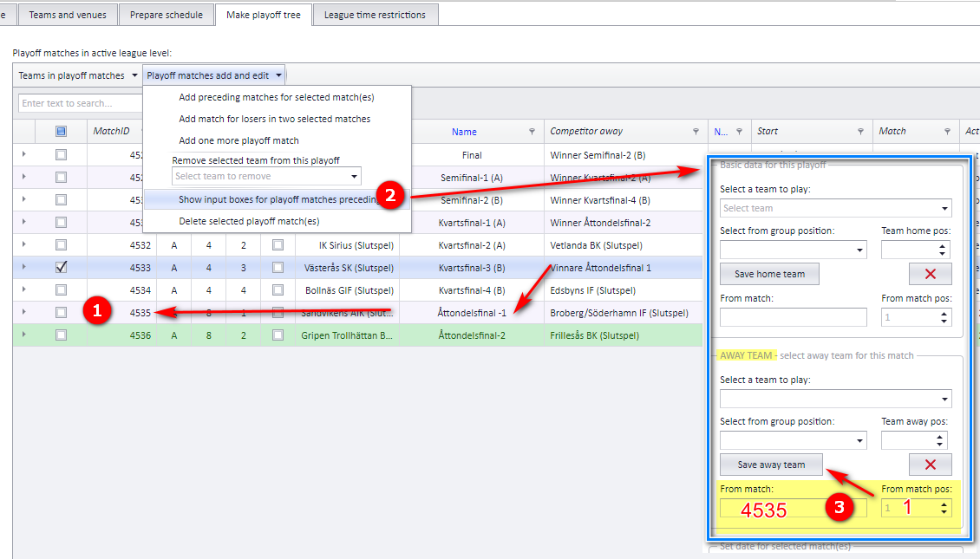Click the Save away team button

point(771,465)
